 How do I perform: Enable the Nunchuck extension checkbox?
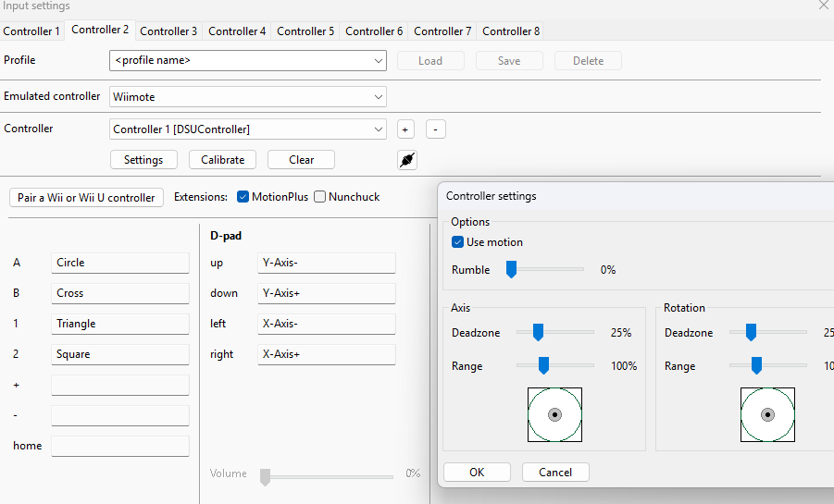tap(319, 197)
